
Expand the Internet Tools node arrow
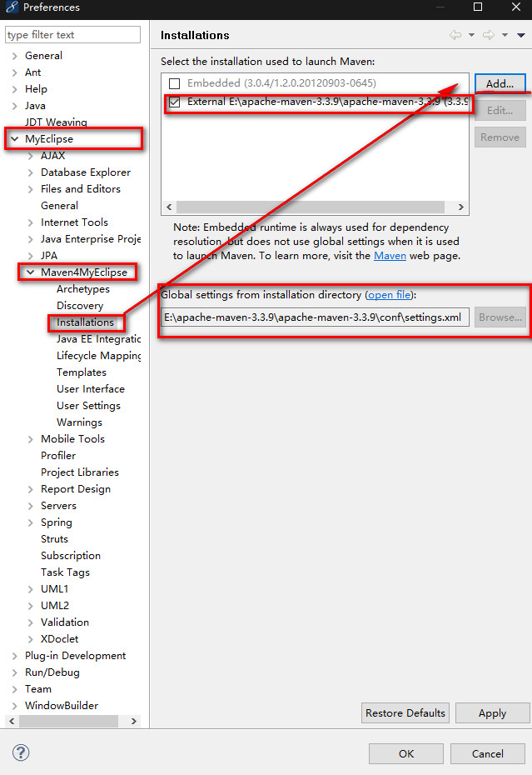[x=30, y=222]
